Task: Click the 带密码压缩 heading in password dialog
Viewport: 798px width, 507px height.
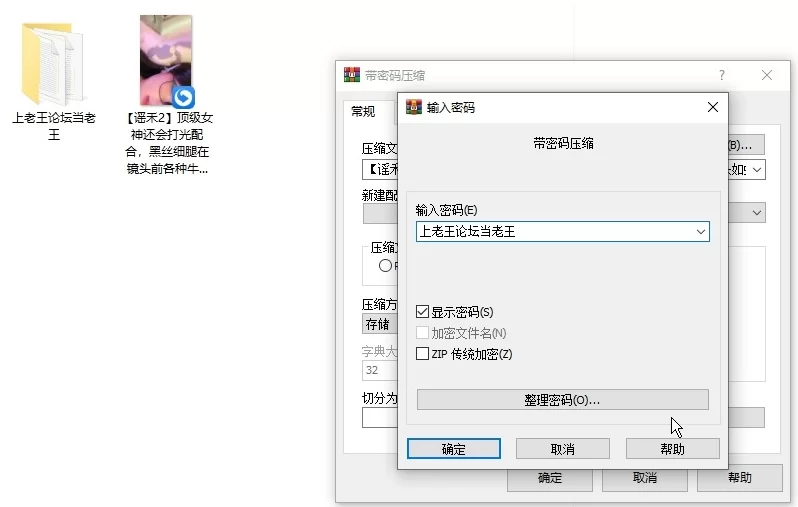Action: point(563,144)
